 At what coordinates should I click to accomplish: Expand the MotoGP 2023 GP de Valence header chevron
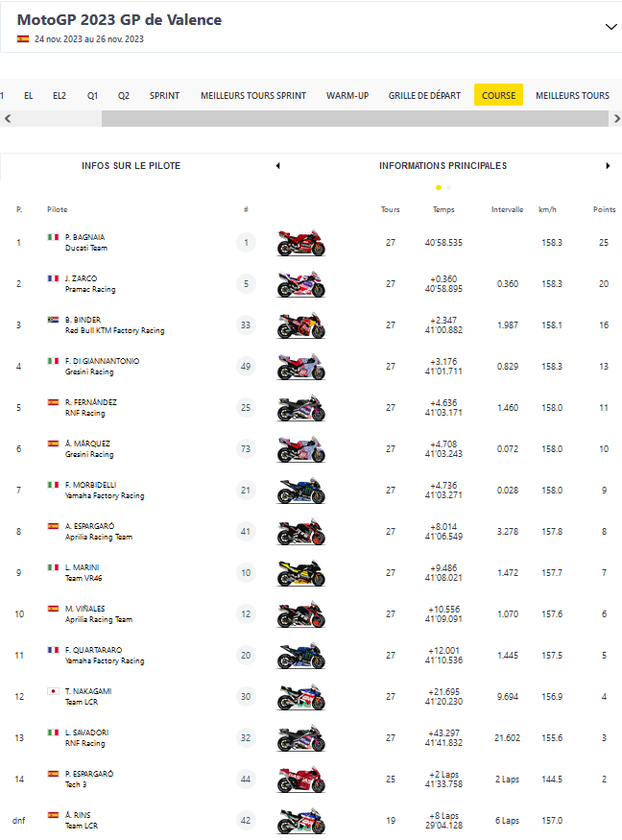(x=610, y=27)
